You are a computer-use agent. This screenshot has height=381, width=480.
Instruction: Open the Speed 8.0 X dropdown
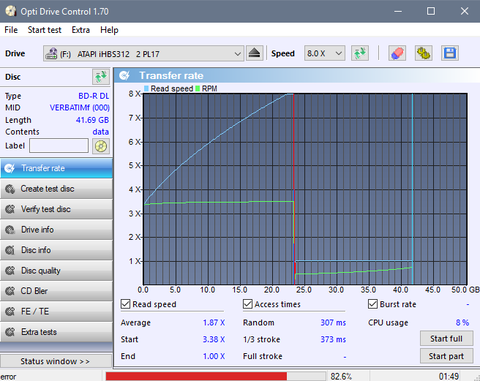pos(324,53)
